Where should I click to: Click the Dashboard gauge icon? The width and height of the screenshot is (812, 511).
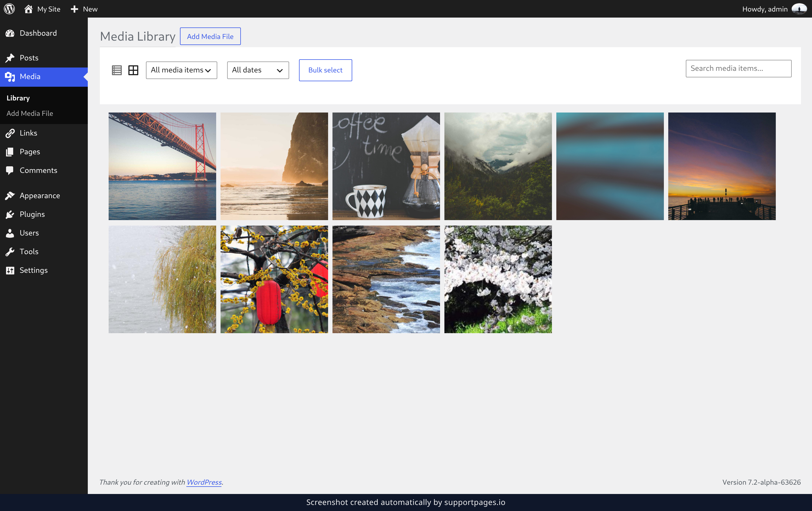coord(10,33)
